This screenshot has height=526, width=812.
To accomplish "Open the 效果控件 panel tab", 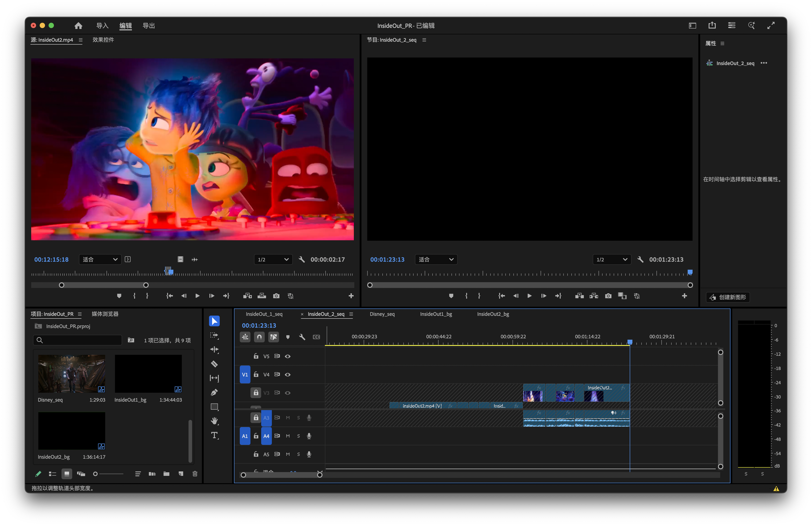I will [103, 40].
